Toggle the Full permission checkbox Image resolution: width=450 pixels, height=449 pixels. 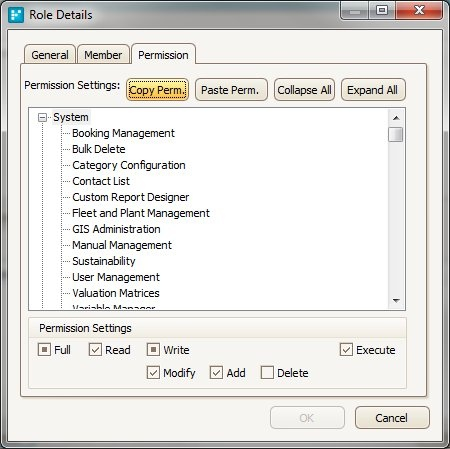(x=44, y=350)
